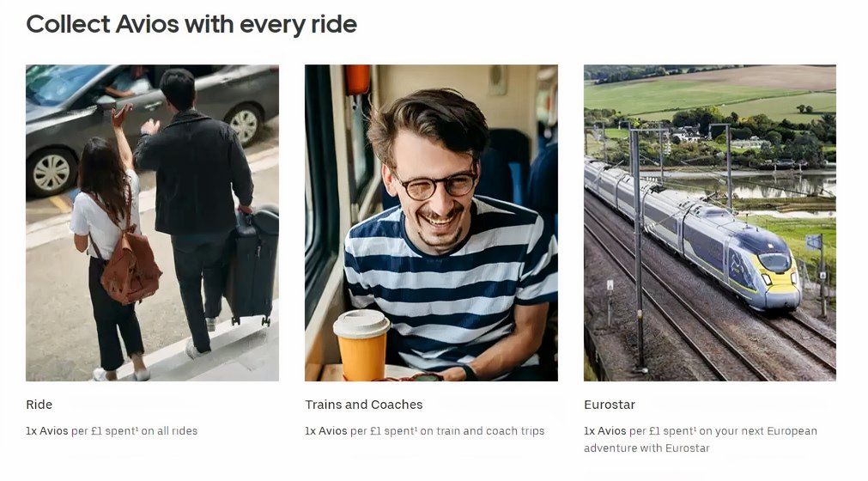Open the Eurostar train photo
This screenshot has width=868, height=481.
point(710,222)
